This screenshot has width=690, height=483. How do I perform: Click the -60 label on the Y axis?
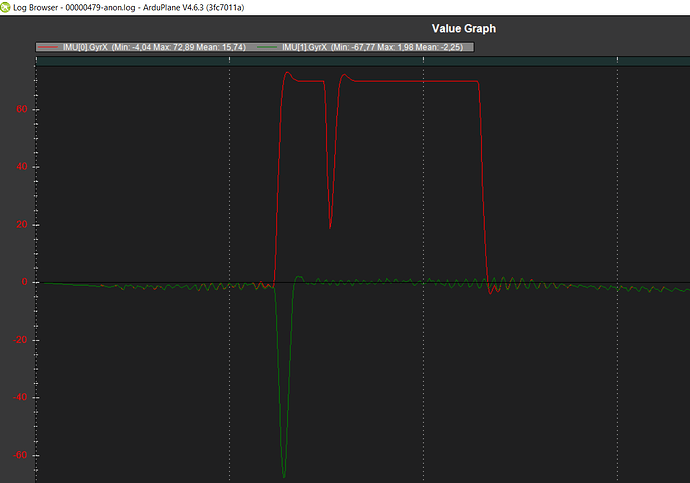pos(20,455)
